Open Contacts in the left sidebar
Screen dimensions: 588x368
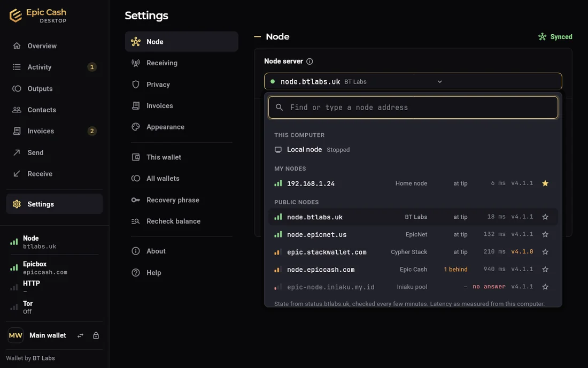coord(55,110)
